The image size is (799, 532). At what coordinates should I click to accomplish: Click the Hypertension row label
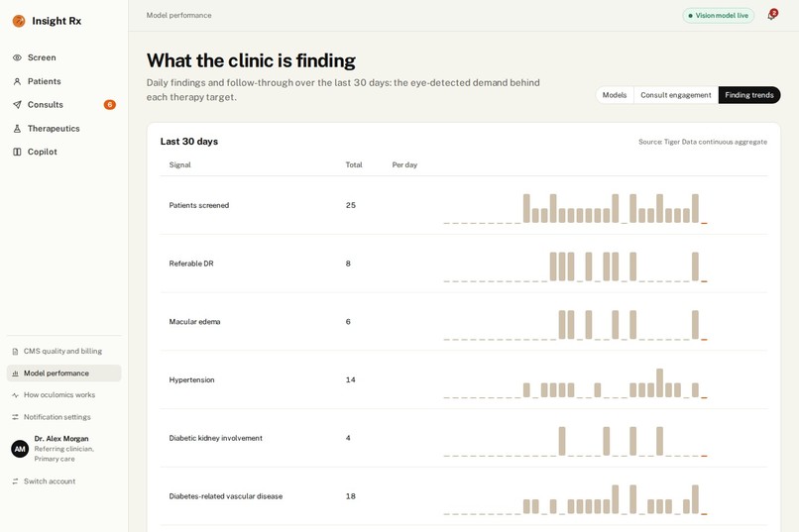(191, 379)
